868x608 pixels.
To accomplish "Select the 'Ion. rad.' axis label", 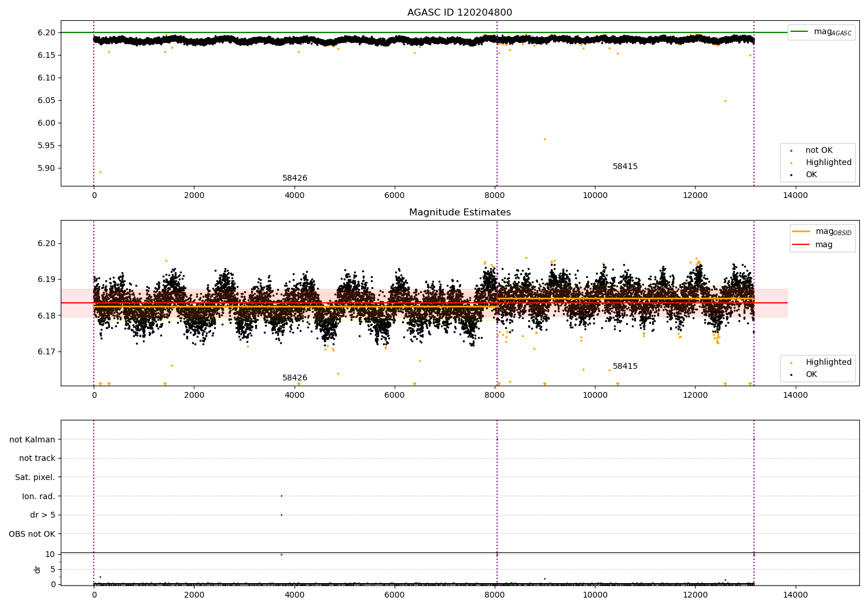I will coord(39,496).
